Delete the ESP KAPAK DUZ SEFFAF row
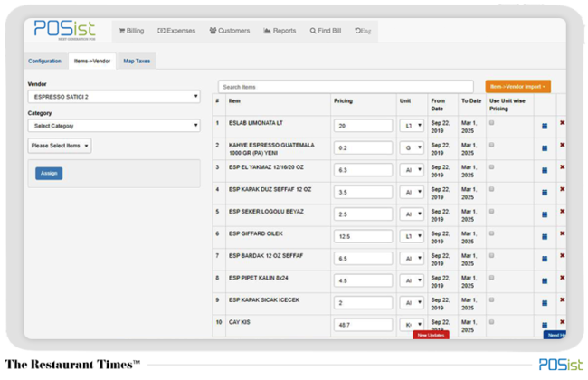 point(562,189)
